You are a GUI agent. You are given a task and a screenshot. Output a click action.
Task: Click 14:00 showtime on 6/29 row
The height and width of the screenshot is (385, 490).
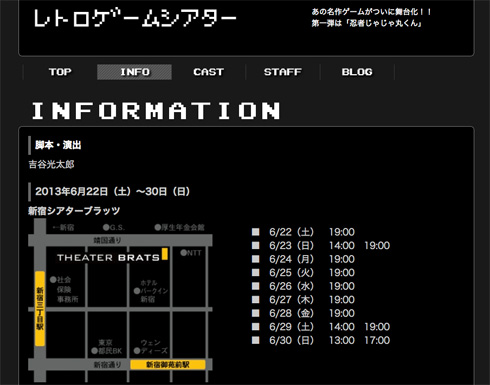[342, 327]
